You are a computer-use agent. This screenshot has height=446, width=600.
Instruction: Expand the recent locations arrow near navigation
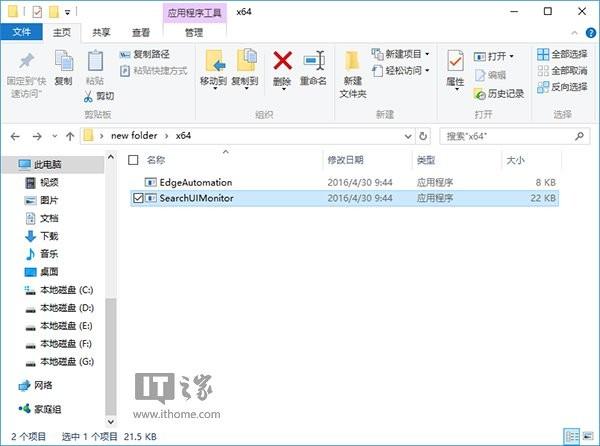(54, 136)
